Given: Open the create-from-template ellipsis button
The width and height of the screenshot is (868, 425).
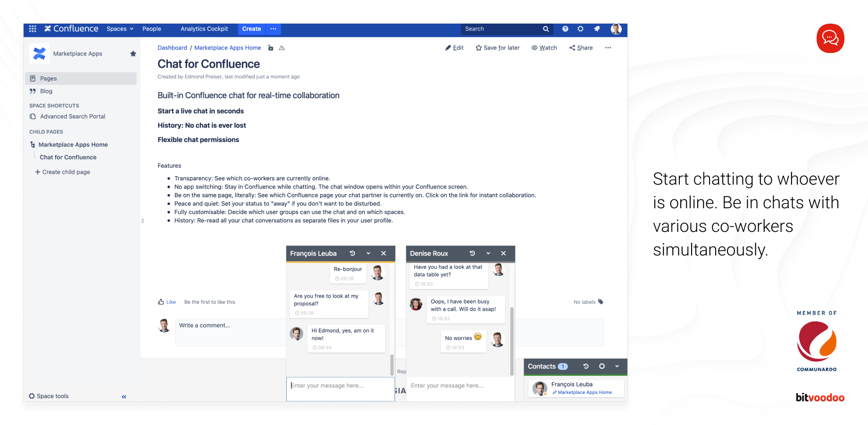Looking at the screenshot, I should coord(273,29).
